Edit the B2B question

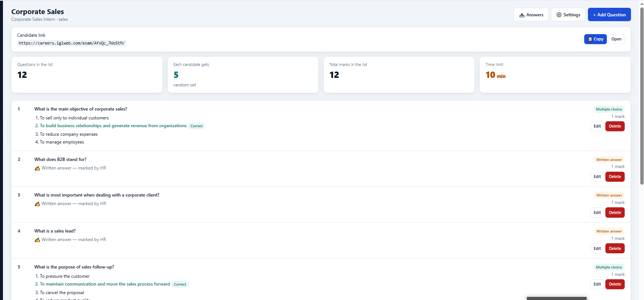coord(597,177)
